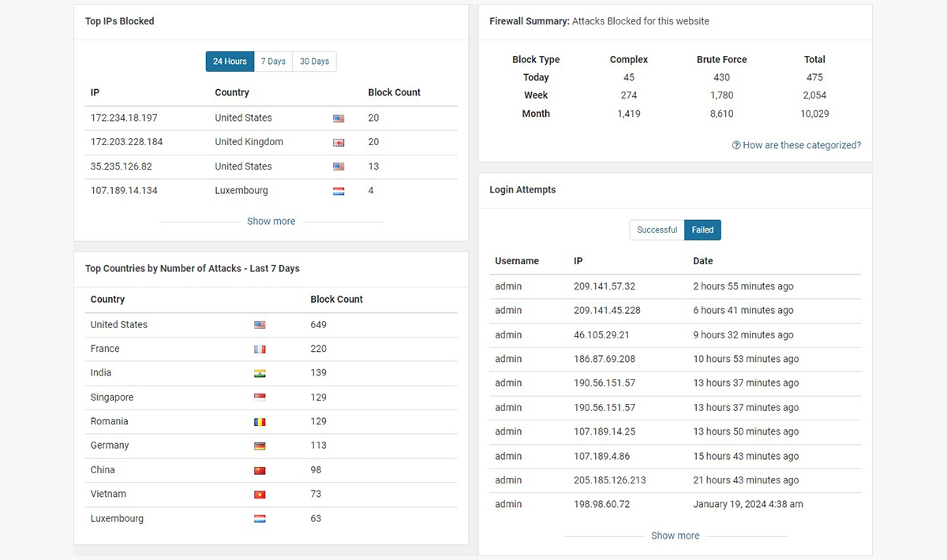Click IP address 35.235.126.82
947x560 pixels.
(121, 166)
